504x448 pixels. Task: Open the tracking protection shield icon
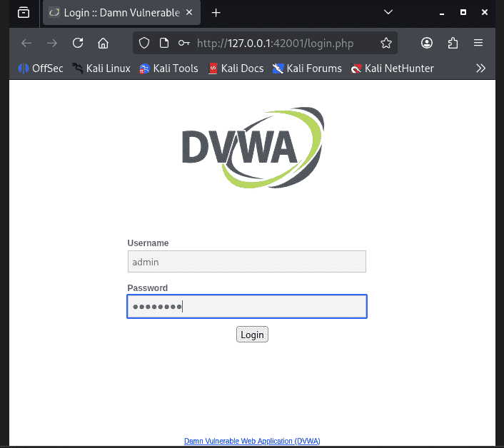pyautogui.click(x=144, y=43)
